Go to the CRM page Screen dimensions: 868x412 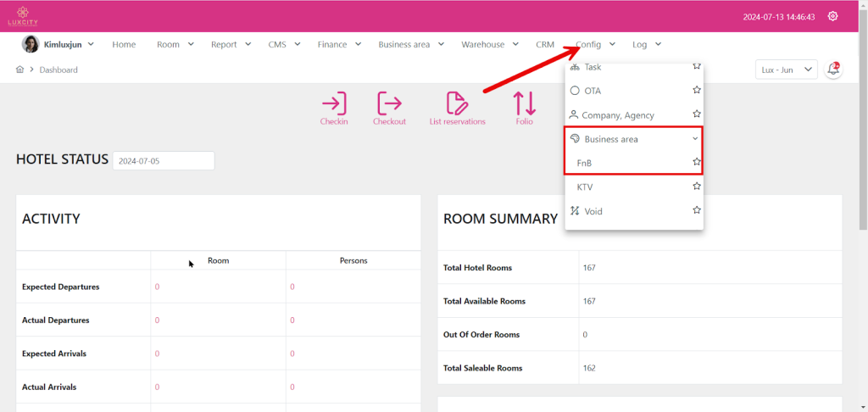coord(545,44)
